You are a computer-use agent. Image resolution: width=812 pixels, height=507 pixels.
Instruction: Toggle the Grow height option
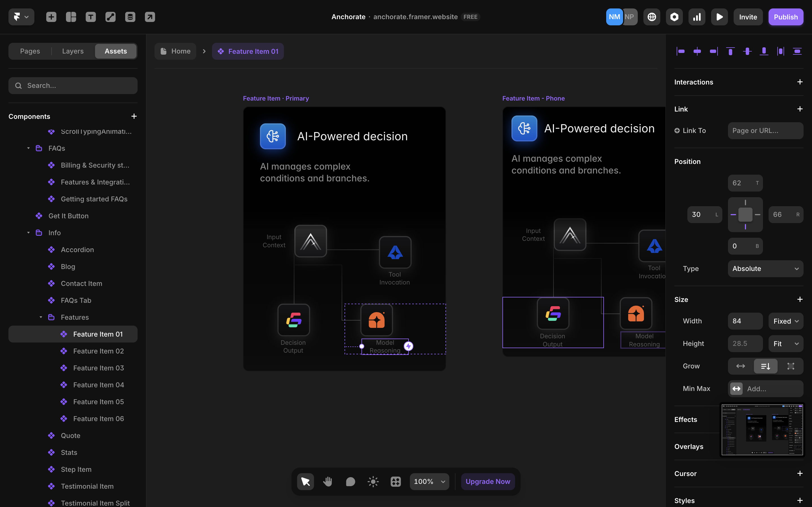click(x=765, y=366)
